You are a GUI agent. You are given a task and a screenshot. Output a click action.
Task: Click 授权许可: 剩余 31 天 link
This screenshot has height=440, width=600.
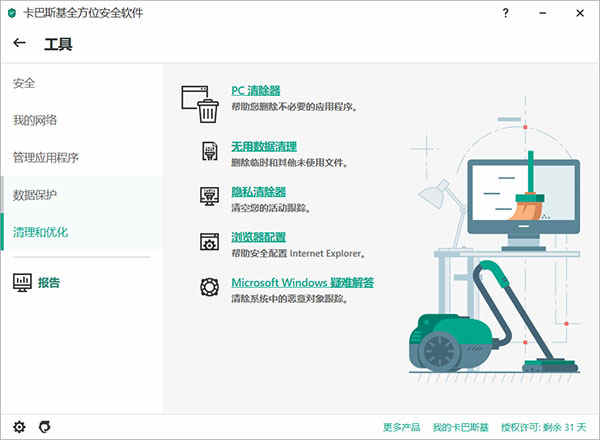[543, 427]
